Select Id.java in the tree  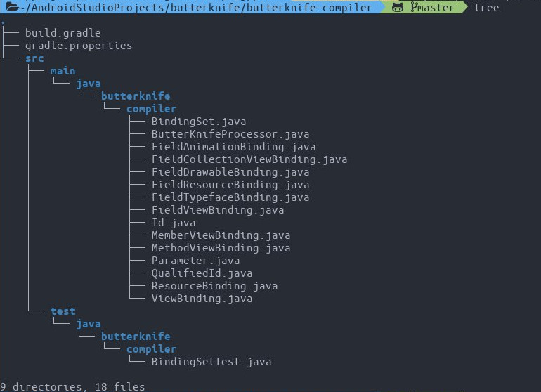click(174, 223)
